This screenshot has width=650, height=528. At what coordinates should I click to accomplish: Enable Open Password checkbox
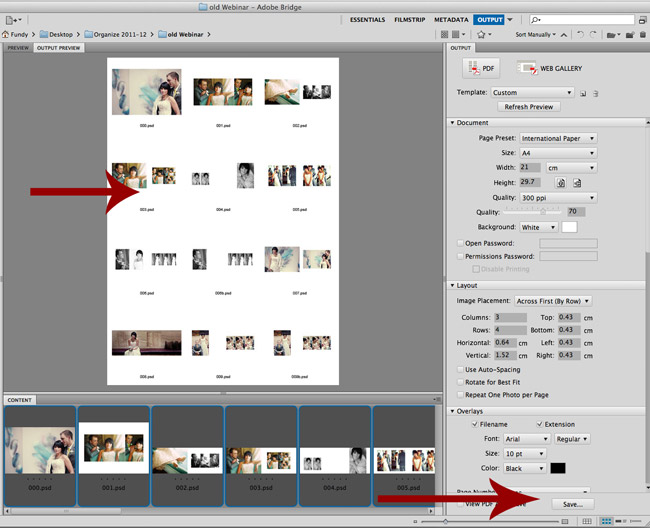[460, 243]
